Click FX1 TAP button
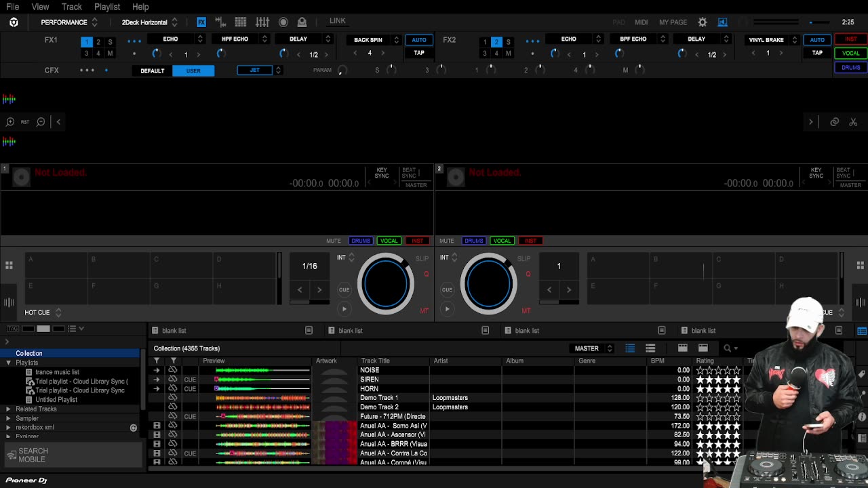Image resolution: width=868 pixels, height=488 pixels. coord(419,53)
